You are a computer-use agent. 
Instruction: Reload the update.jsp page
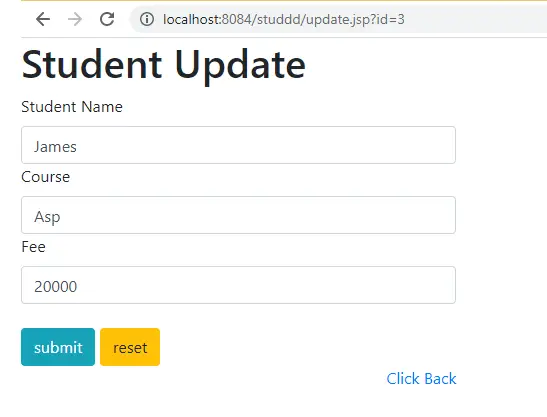tap(107, 19)
